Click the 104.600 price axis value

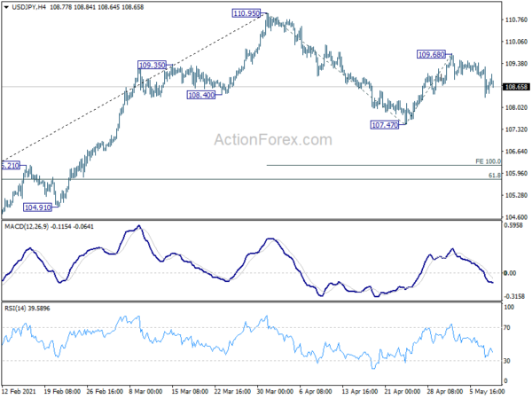tap(516, 217)
